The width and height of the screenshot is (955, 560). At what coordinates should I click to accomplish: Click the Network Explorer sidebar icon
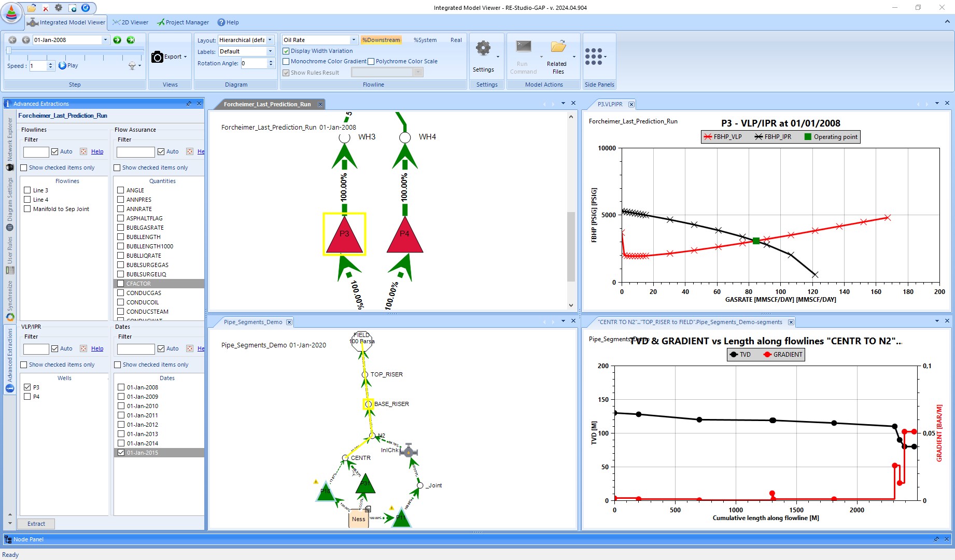[x=9, y=167]
